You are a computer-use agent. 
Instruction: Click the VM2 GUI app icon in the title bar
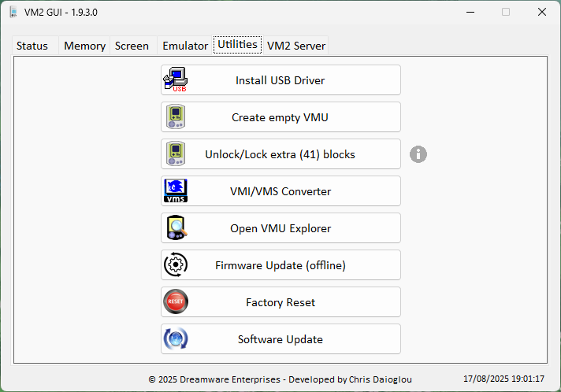[x=13, y=12]
